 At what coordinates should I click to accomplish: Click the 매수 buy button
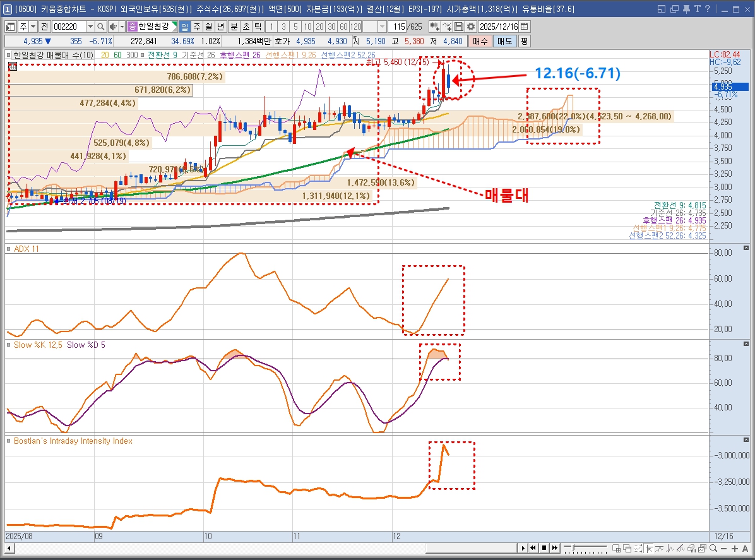(x=480, y=42)
